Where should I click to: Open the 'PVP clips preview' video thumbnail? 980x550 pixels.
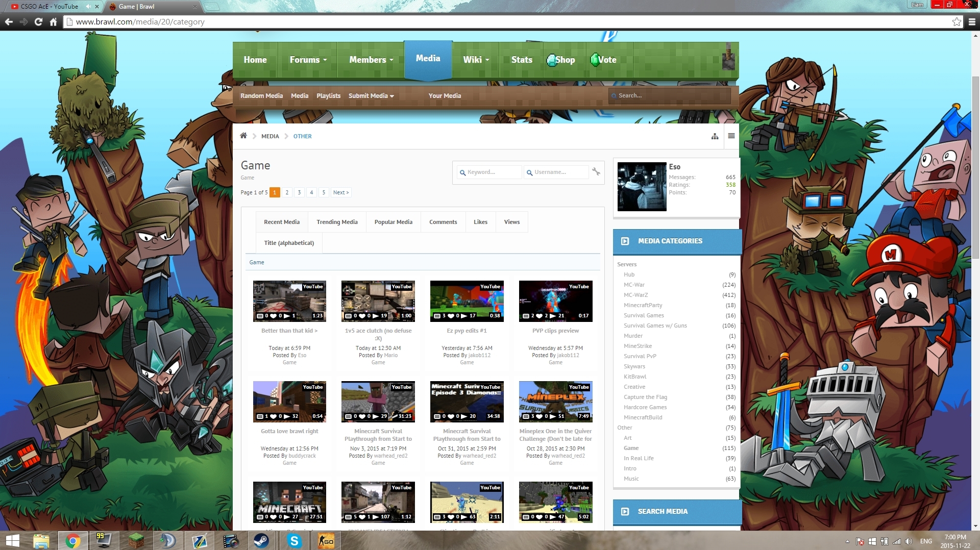(556, 301)
